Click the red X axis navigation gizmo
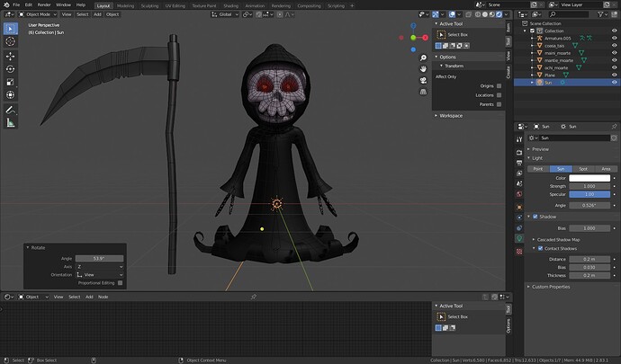The height and width of the screenshot is (364, 621). [x=425, y=38]
